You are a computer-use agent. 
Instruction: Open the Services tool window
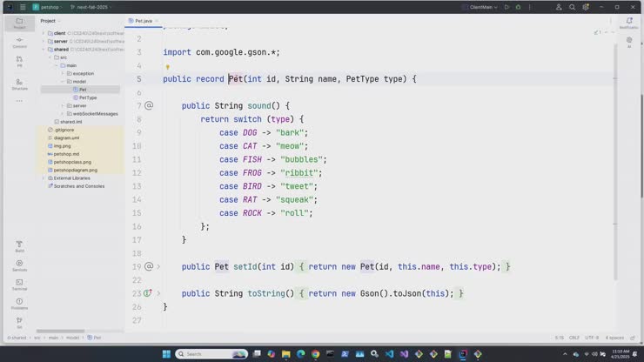click(19, 265)
